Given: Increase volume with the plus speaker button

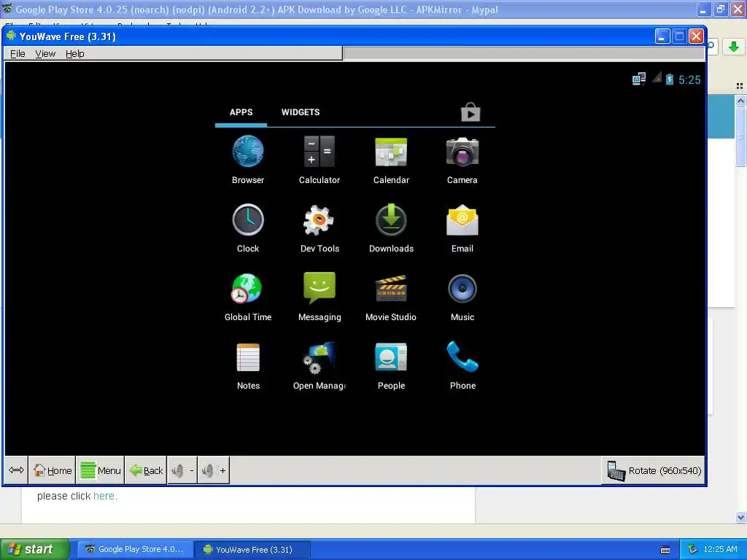Looking at the screenshot, I should click(x=214, y=470).
